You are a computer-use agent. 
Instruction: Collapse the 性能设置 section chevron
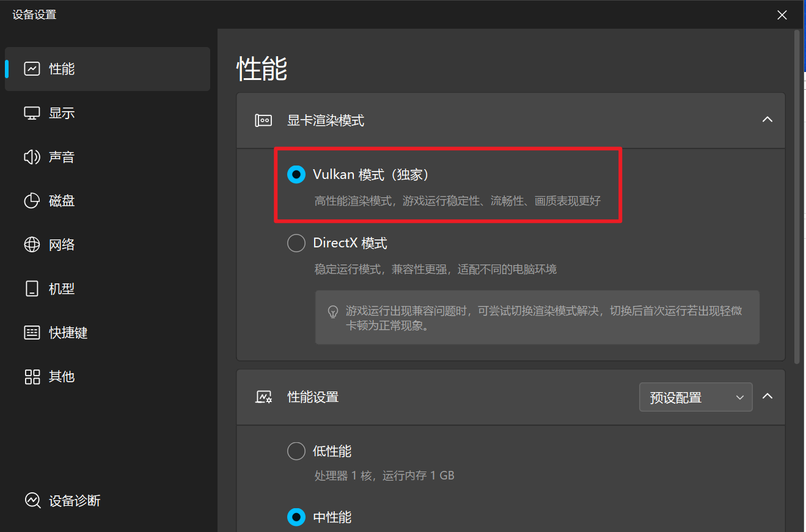click(x=768, y=396)
